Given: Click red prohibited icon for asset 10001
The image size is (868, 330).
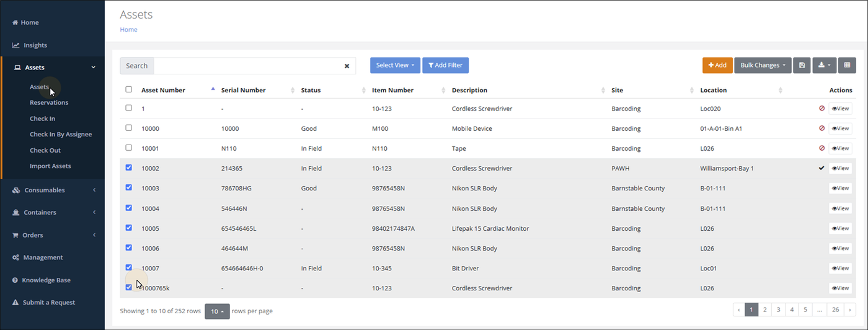Looking at the screenshot, I should point(822,148).
